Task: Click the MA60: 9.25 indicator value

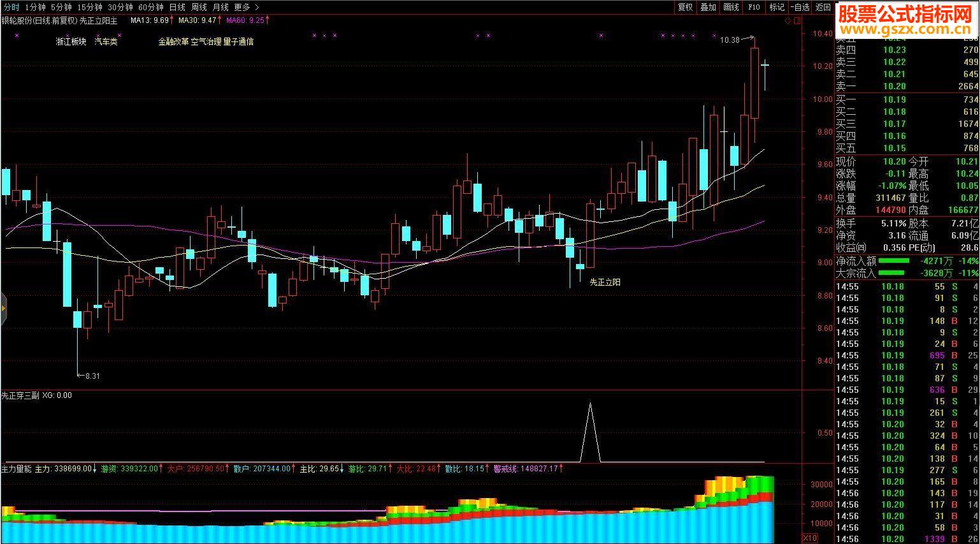Action: (245, 20)
